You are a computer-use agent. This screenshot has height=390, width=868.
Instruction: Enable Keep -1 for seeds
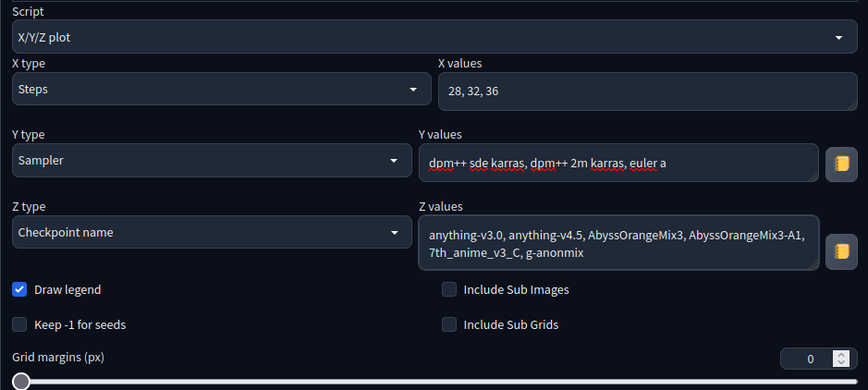[x=19, y=324]
